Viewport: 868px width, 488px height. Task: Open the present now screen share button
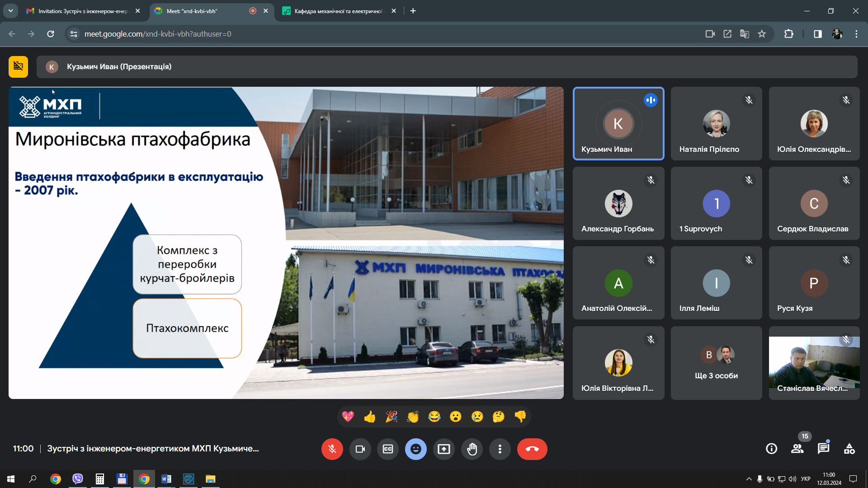pos(444,449)
